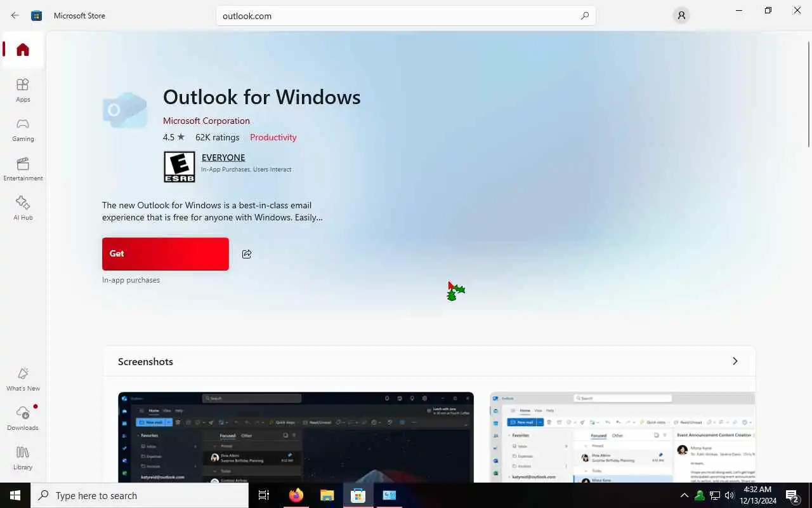Open Task View on the taskbar
812x508 pixels.
264,495
